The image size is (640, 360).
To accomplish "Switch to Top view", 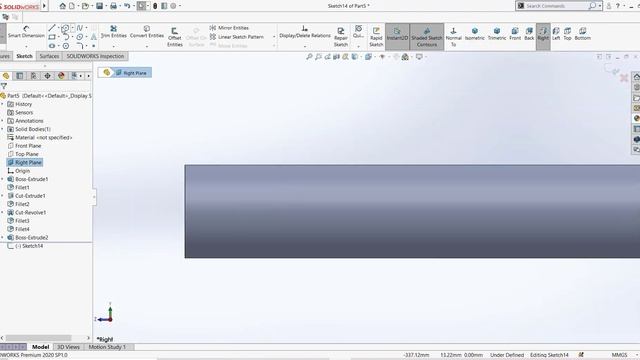I will [x=567, y=34].
